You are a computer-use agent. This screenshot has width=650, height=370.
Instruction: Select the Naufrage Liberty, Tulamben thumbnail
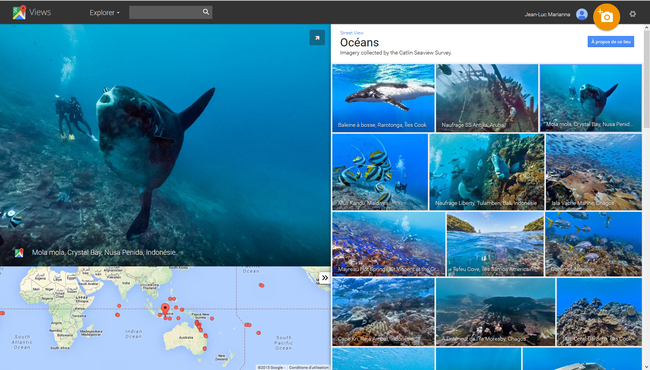tap(487, 172)
